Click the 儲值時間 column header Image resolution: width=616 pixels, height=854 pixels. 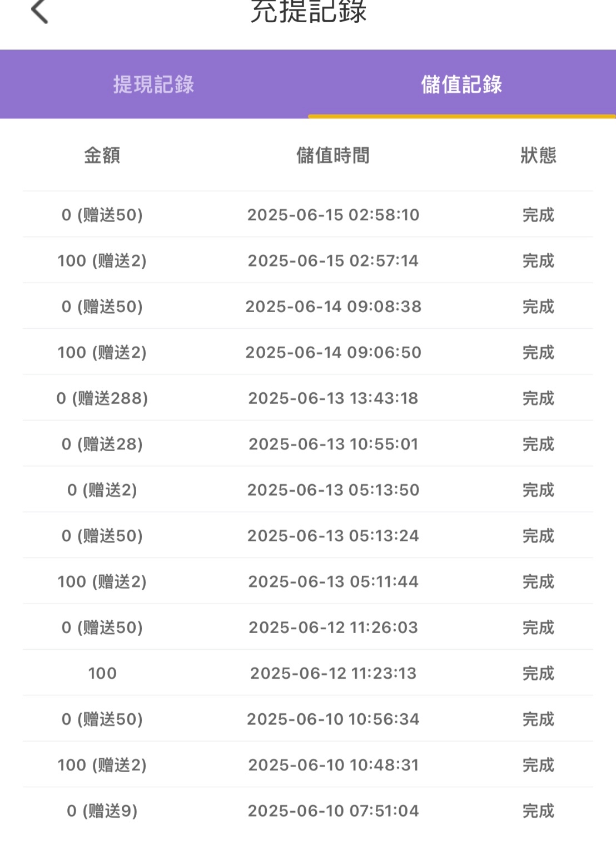pyautogui.click(x=333, y=155)
